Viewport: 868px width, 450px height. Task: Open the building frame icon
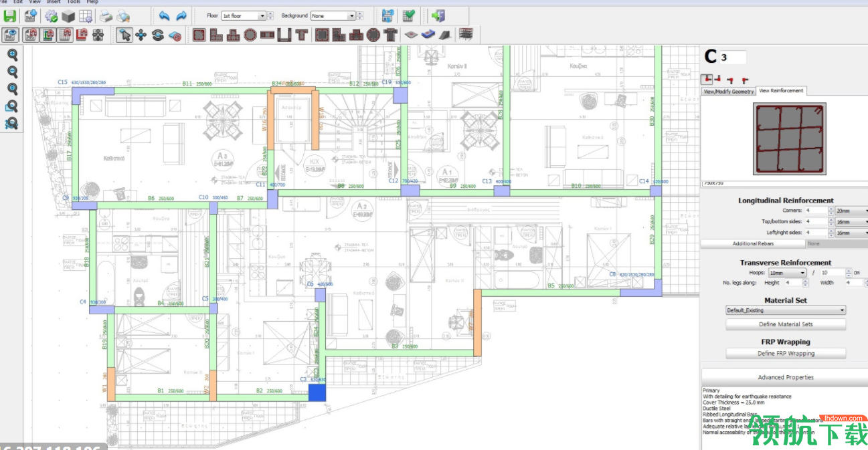pos(466,35)
